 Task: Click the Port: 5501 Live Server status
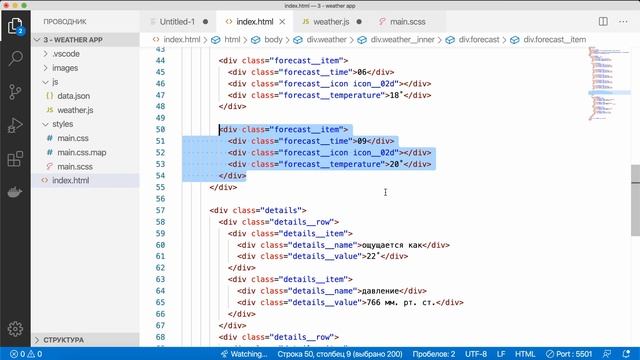(x=569, y=354)
